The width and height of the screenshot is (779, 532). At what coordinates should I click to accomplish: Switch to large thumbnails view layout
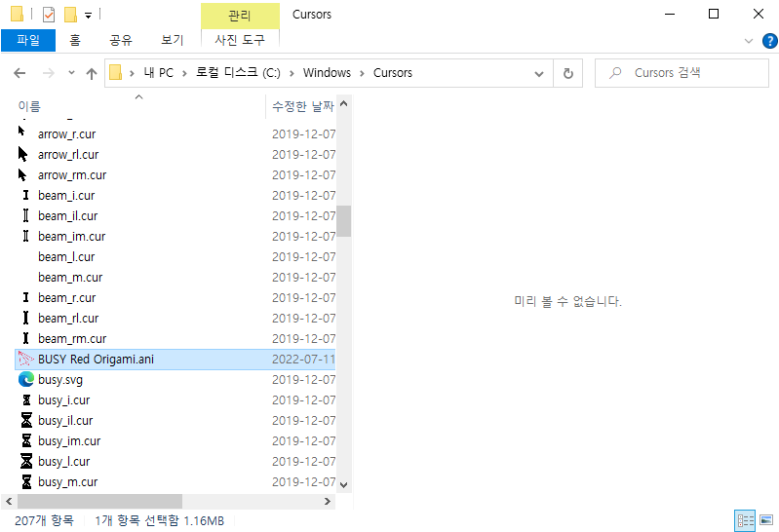click(766, 520)
